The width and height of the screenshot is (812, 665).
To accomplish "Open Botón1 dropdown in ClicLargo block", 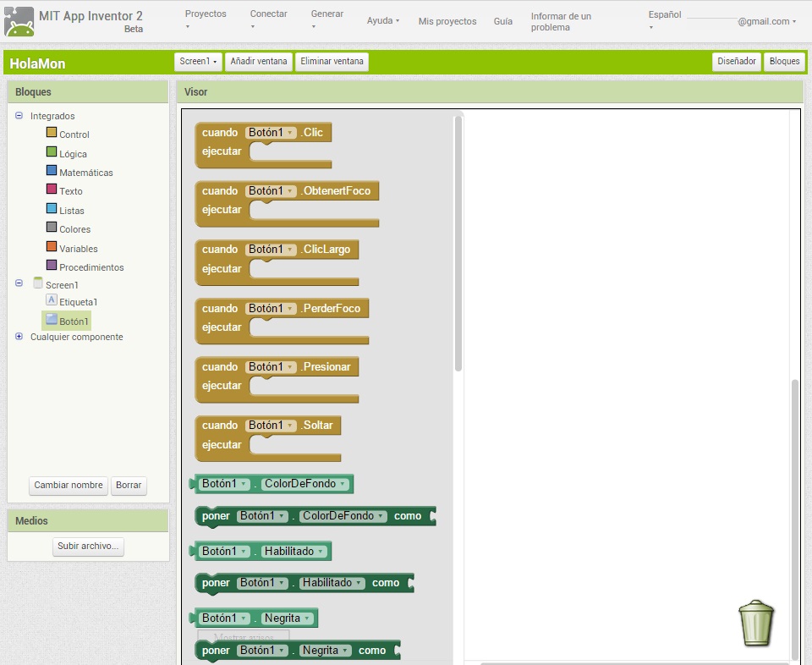I will pos(271,250).
